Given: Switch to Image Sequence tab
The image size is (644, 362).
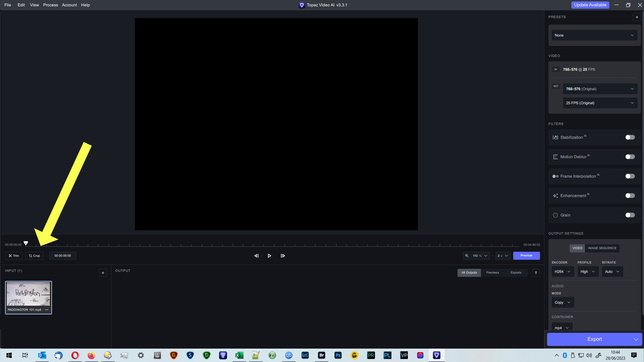Looking at the screenshot, I should click(x=602, y=248).
